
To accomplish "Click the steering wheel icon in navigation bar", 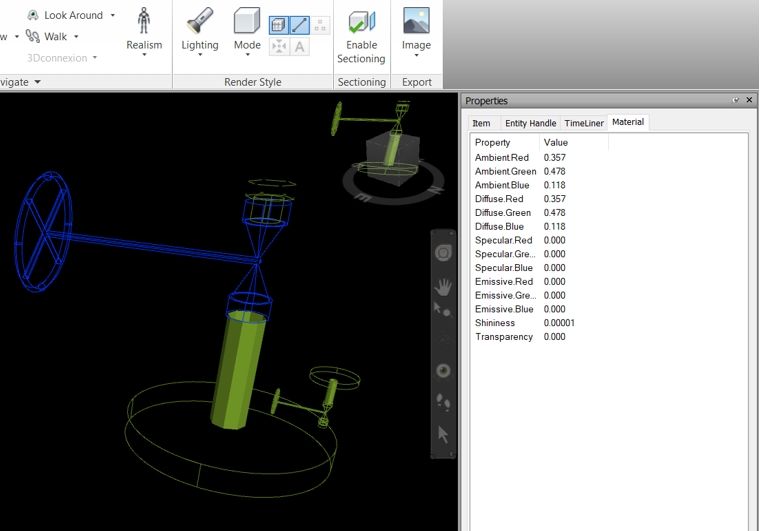I will click(442, 254).
